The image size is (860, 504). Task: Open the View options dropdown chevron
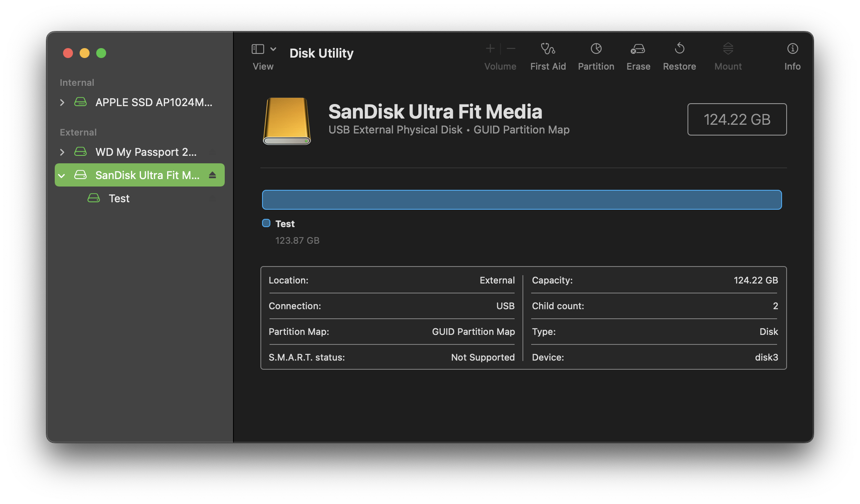pos(273,48)
